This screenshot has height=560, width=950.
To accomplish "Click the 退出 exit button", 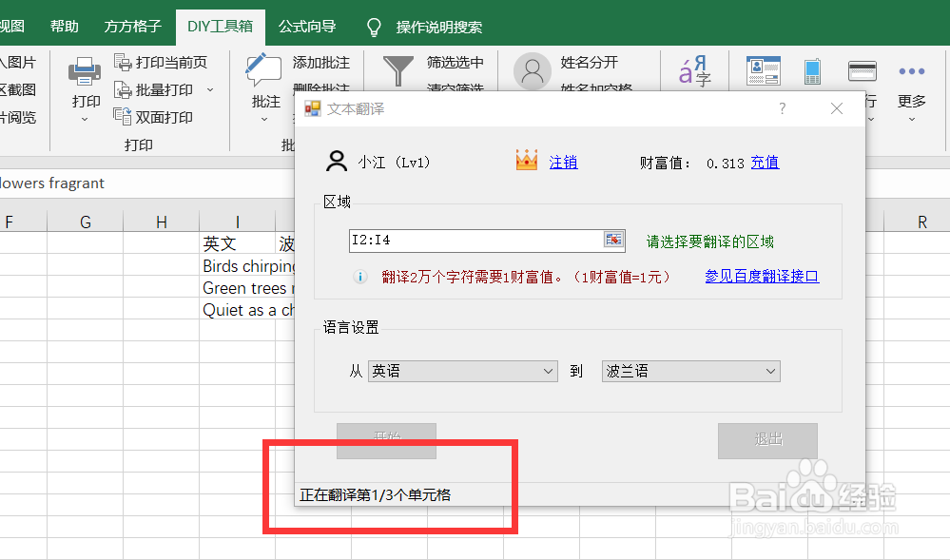I will [766, 441].
